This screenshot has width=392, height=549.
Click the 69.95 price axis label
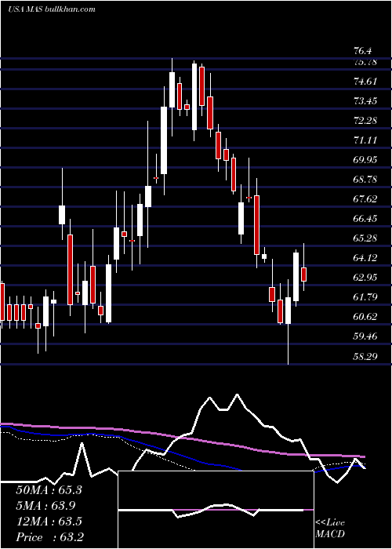[x=365, y=160]
